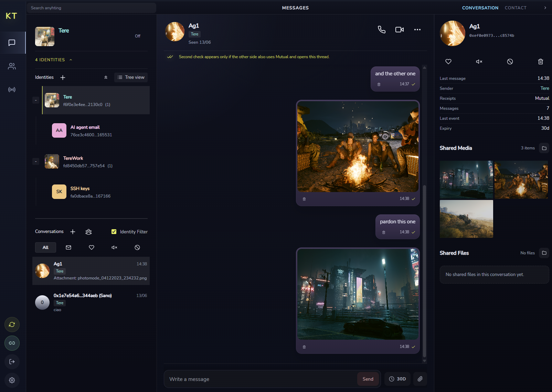552x392 pixels.
Task: Switch to the CONTACT tab
Action: tap(516, 8)
